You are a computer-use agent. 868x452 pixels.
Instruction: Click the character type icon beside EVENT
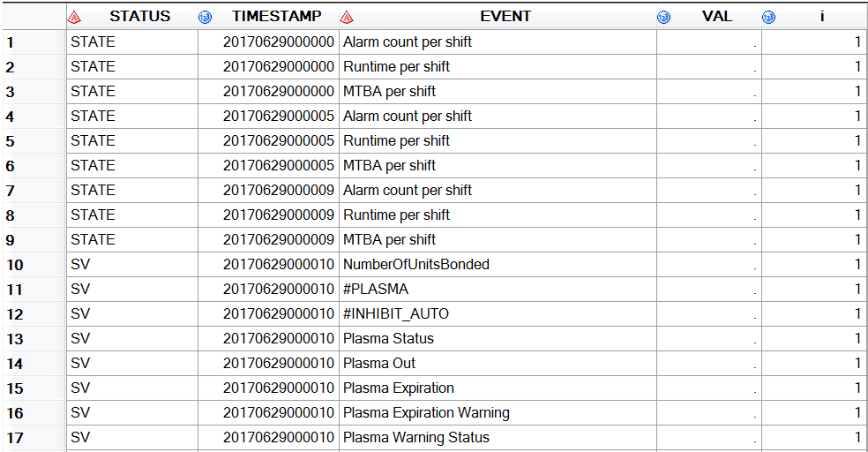[x=347, y=17]
